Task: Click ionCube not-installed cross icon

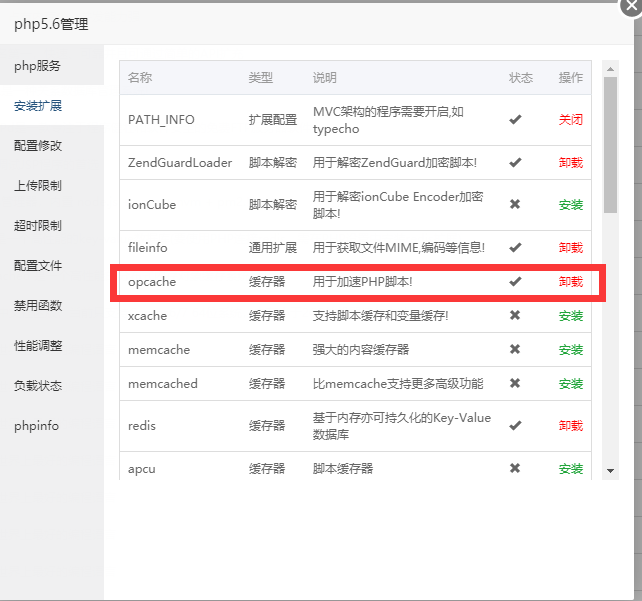Action: [x=515, y=204]
